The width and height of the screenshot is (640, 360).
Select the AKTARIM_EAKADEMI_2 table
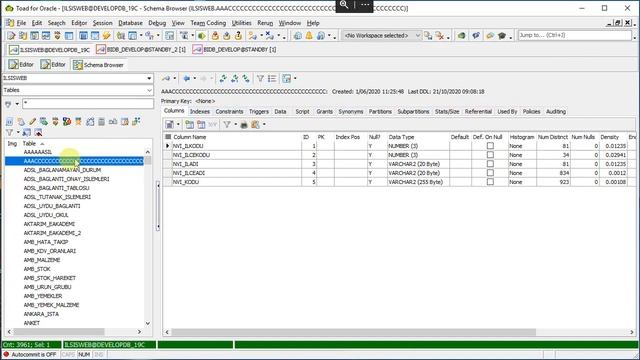52,233
